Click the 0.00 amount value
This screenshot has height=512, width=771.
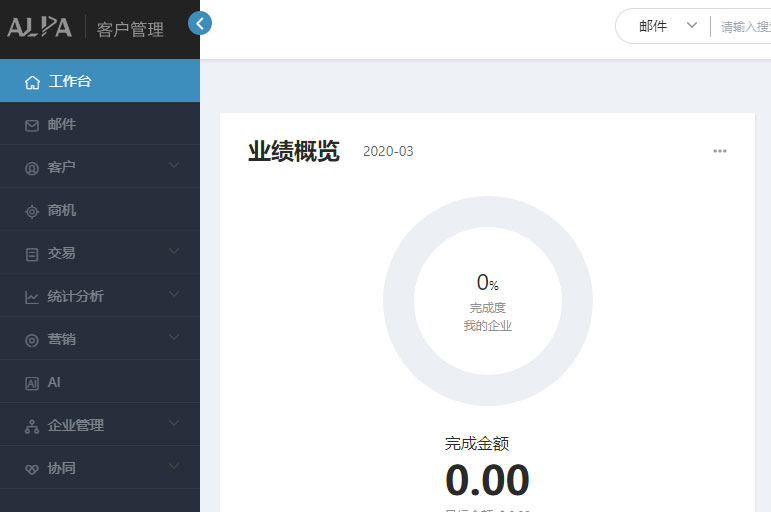pos(487,480)
